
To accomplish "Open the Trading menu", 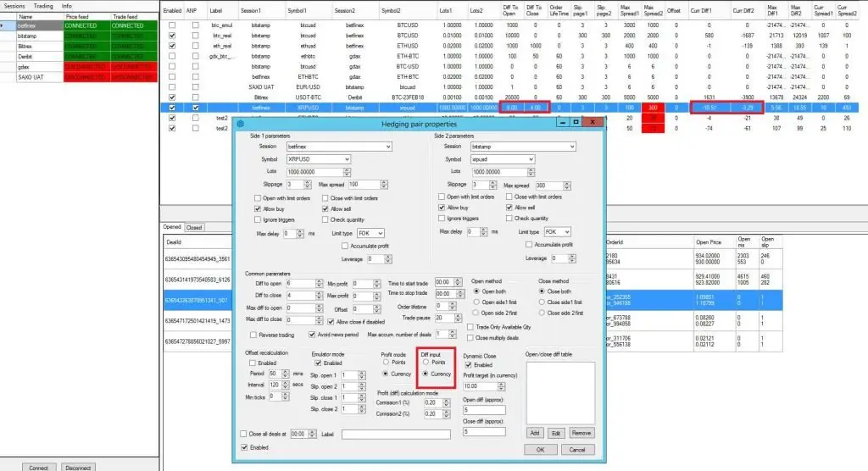I will pyautogui.click(x=43, y=6).
